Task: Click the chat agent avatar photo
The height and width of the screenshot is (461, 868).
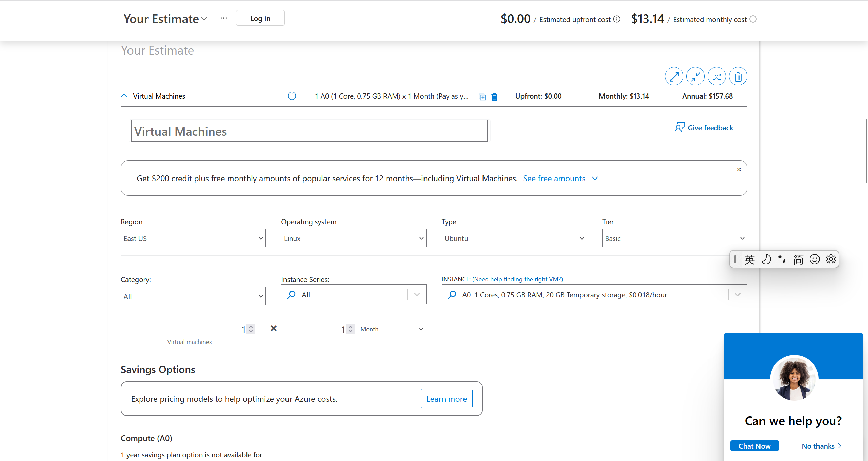Action: click(794, 379)
